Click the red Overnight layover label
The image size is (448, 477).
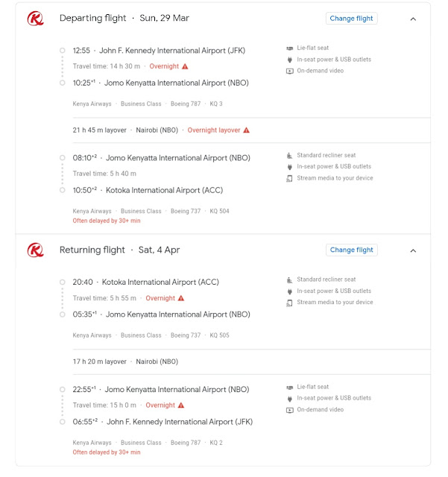point(214,130)
